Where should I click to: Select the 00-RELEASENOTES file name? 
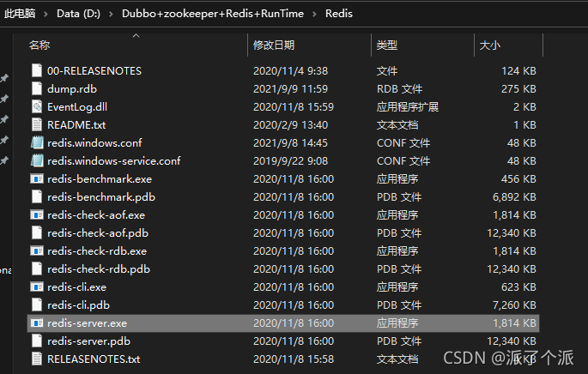pos(94,71)
